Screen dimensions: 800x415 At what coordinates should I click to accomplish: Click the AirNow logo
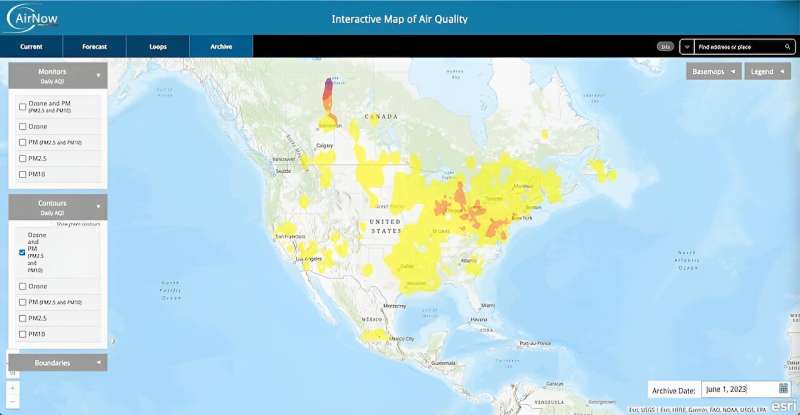point(34,18)
